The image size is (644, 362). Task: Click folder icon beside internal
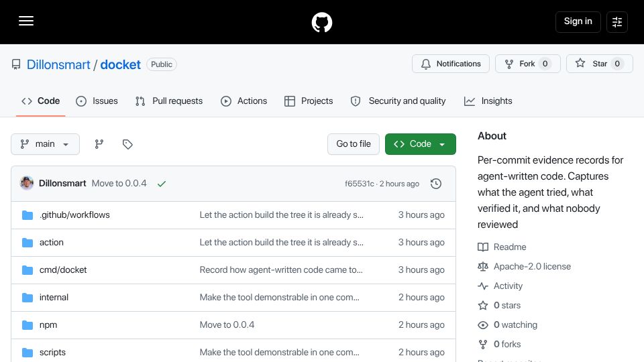28,298
